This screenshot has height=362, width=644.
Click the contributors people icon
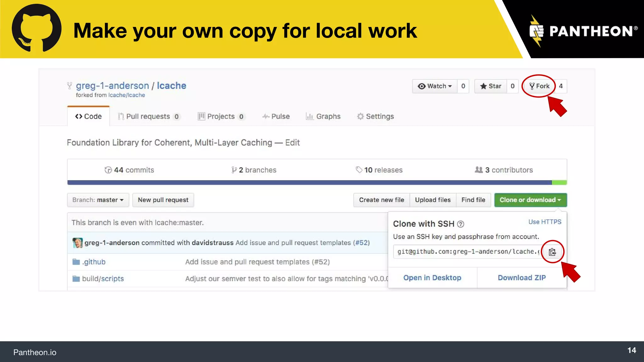coord(479,170)
